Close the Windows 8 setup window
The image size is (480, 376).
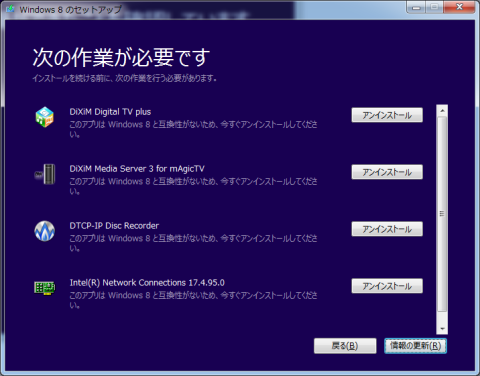459,7
